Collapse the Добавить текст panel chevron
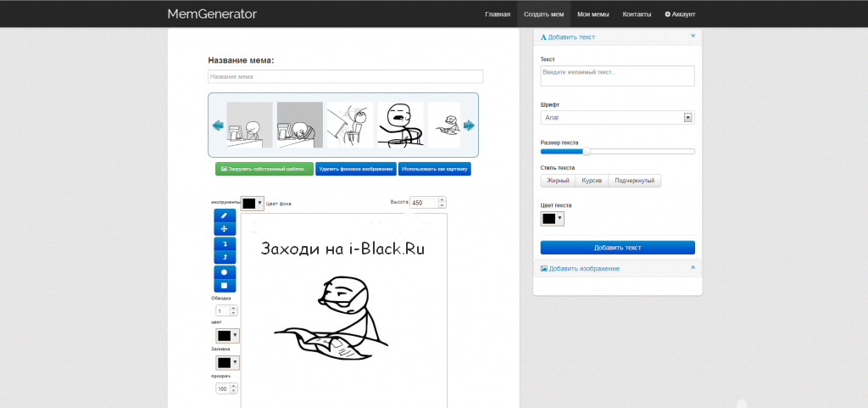868x408 pixels. (x=693, y=36)
